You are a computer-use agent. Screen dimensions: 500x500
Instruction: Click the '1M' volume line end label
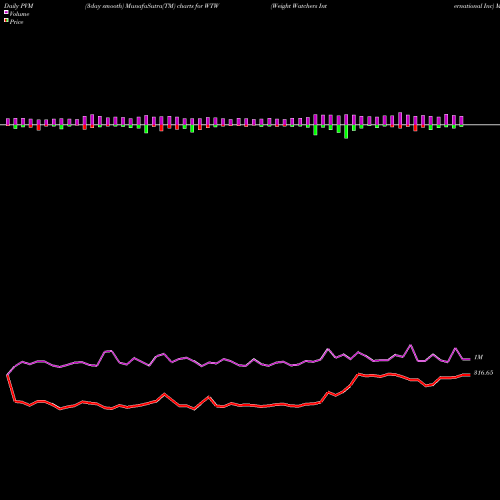478,357
